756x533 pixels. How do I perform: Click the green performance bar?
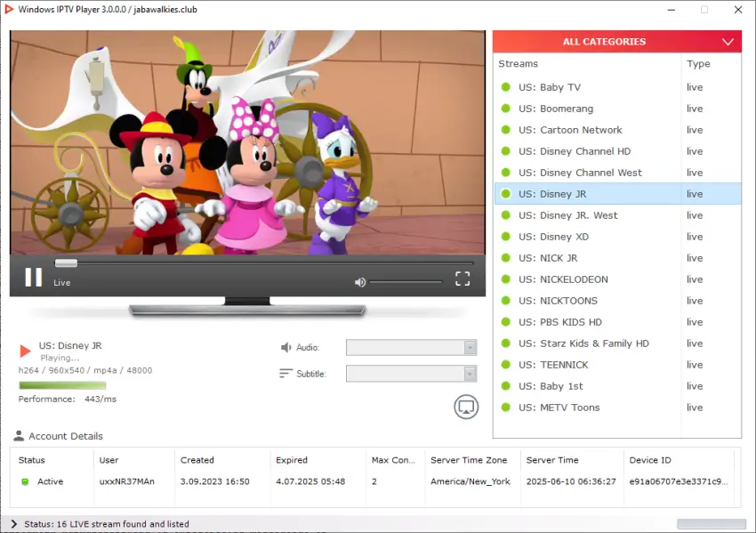pyautogui.click(x=62, y=385)
